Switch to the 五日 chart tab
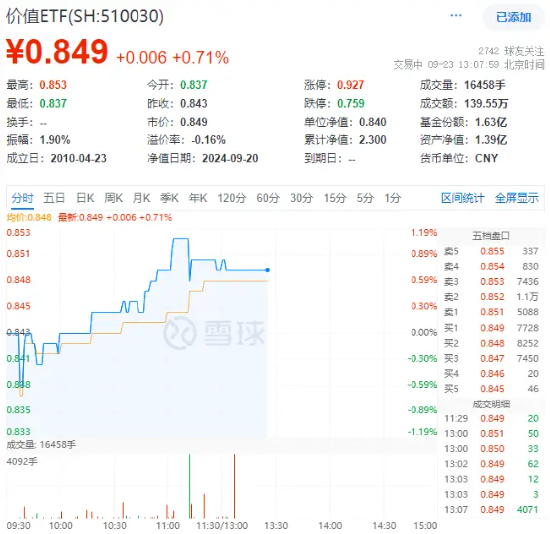The width and height of the screenshot is (550, 534). click(54, 198)
